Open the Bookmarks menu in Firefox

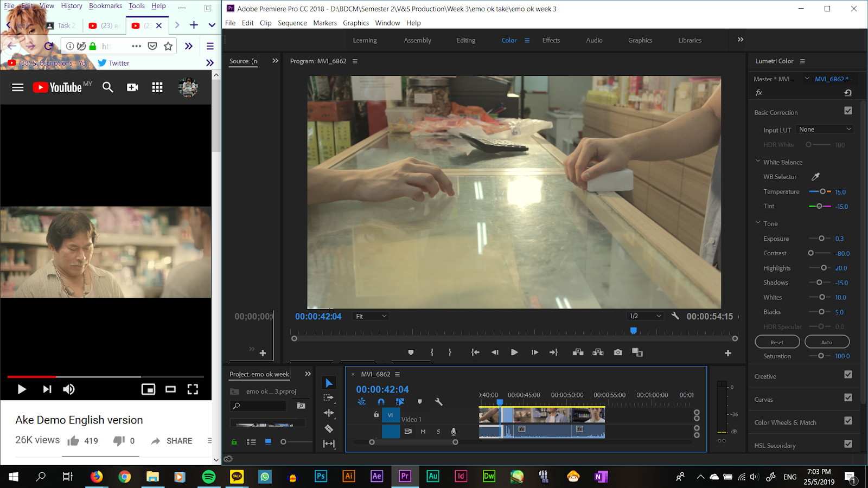(x=105, y=6)
